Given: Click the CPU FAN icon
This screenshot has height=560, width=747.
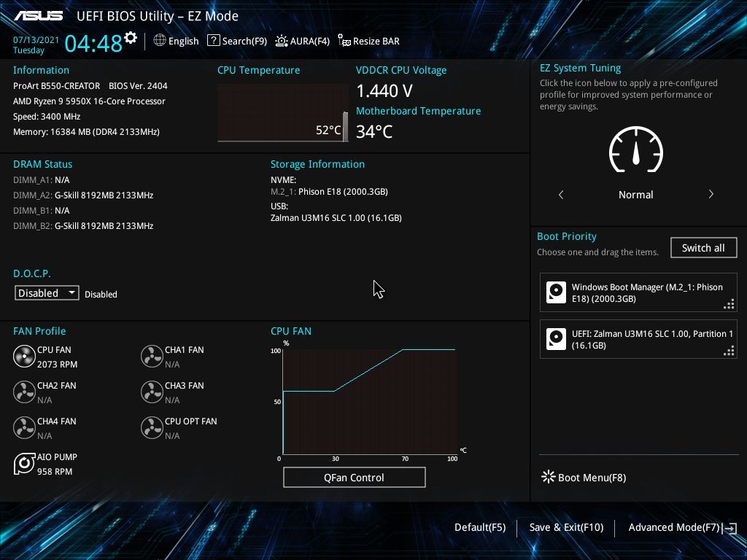Looking at the screenshot, I should click(x=24, y=356).
